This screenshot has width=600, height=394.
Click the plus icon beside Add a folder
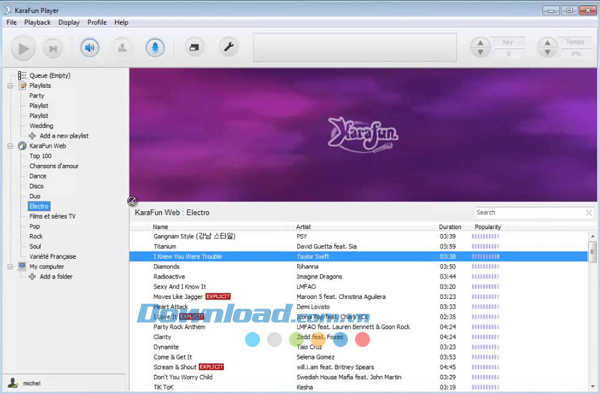point(33,277)
